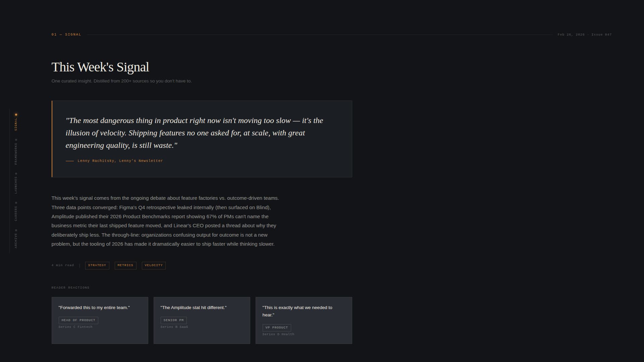Screen dimensions: 644x362
Task: Click the article paragraph about feature factories
Action: 165,221
